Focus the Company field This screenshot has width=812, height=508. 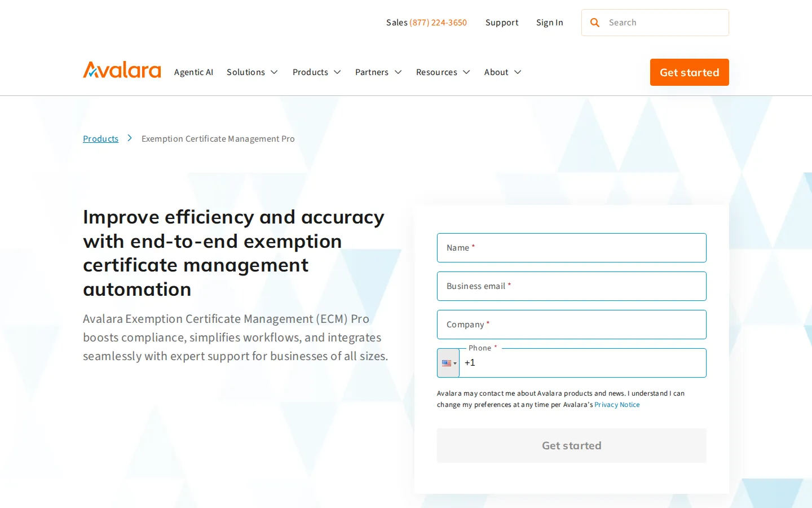(x=572, y=325)
